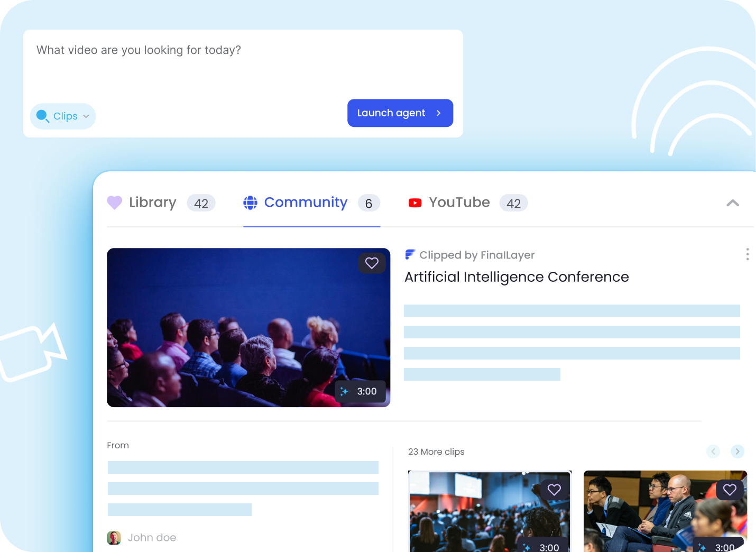Toggle the heart on the first More clips thumbnail
This screenshot has width=756, height=552.
click(554, 490)
